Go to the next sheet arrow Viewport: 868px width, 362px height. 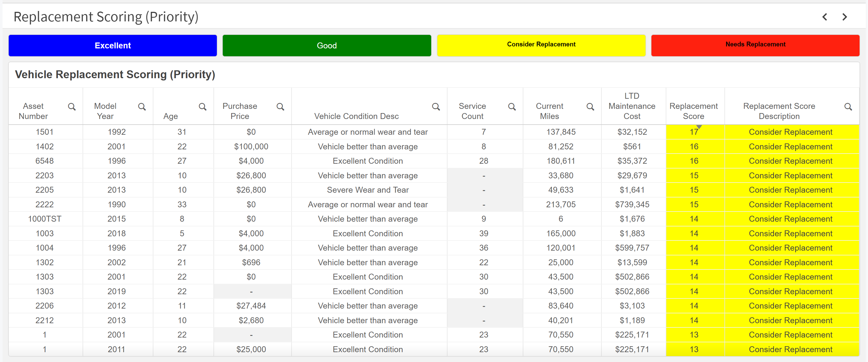tap(844, 17)
